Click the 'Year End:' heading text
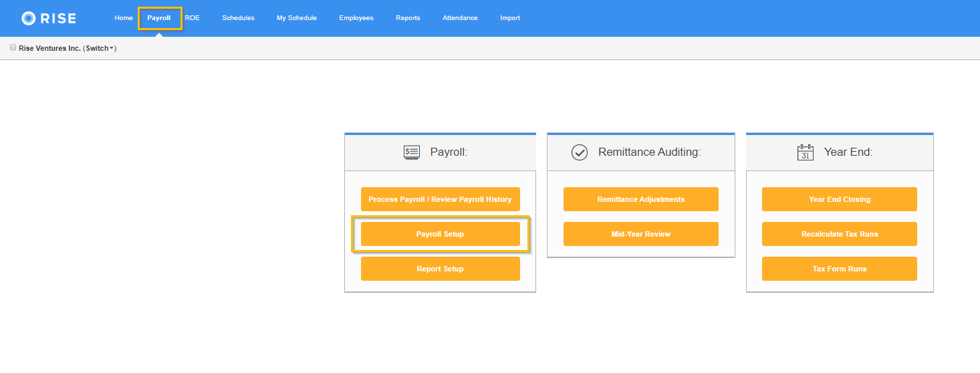Viewport: 980px width, 373px height. click(x=848, y=152)
